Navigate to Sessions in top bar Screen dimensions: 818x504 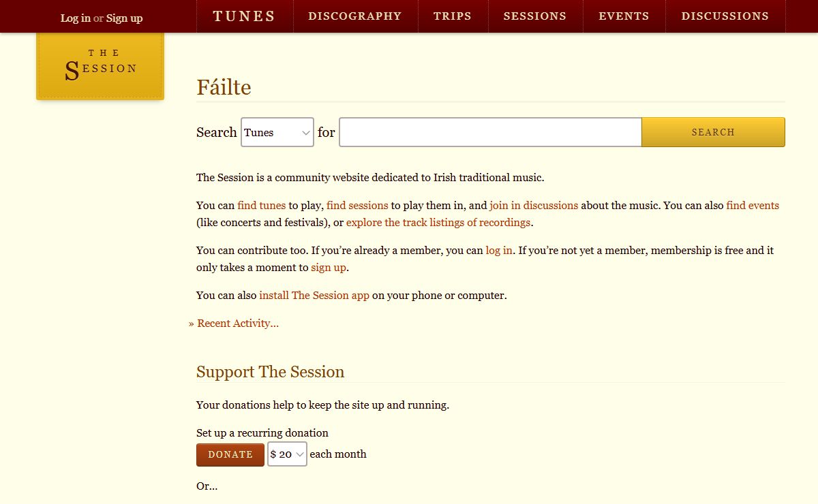click(x=535, y=16)
